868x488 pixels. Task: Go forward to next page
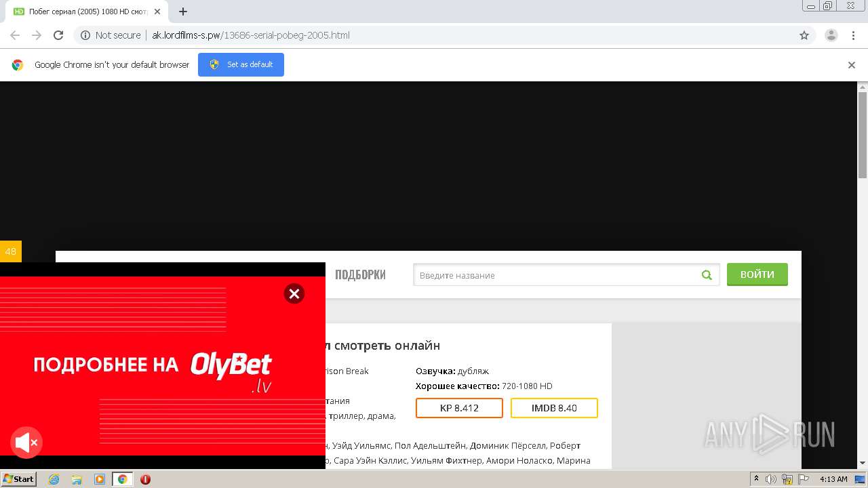[37, 35]
